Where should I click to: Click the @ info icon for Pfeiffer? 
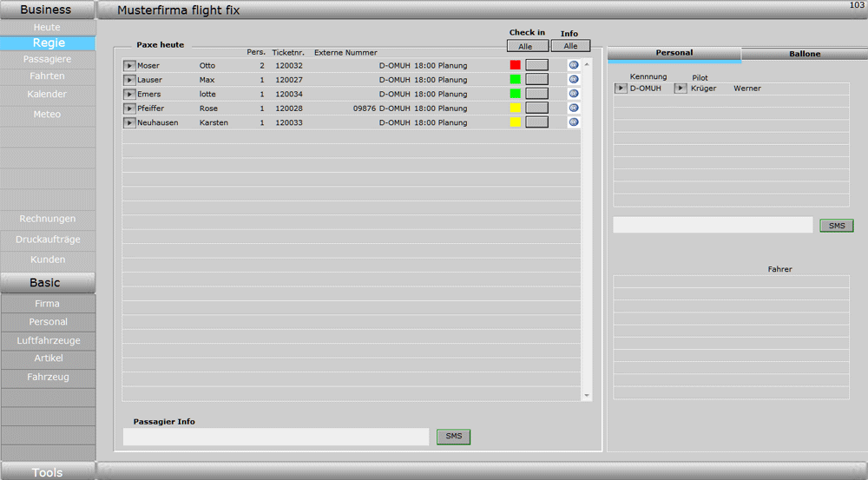point(574,108)
